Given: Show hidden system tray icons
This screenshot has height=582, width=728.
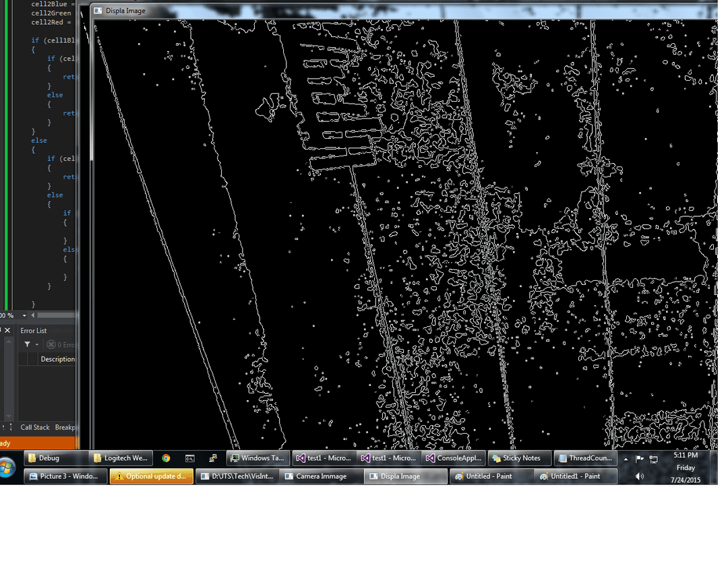Looking at the screenshot, I should click(626, 459).
